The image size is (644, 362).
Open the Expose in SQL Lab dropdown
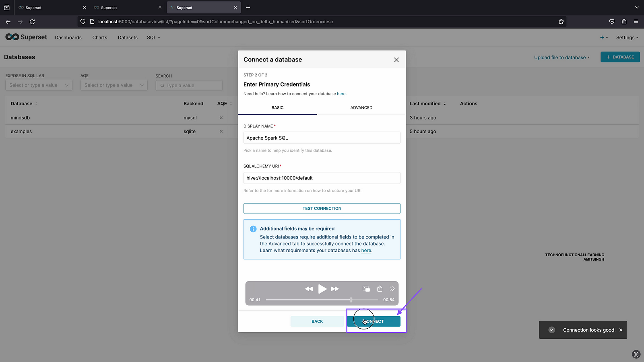39,85
